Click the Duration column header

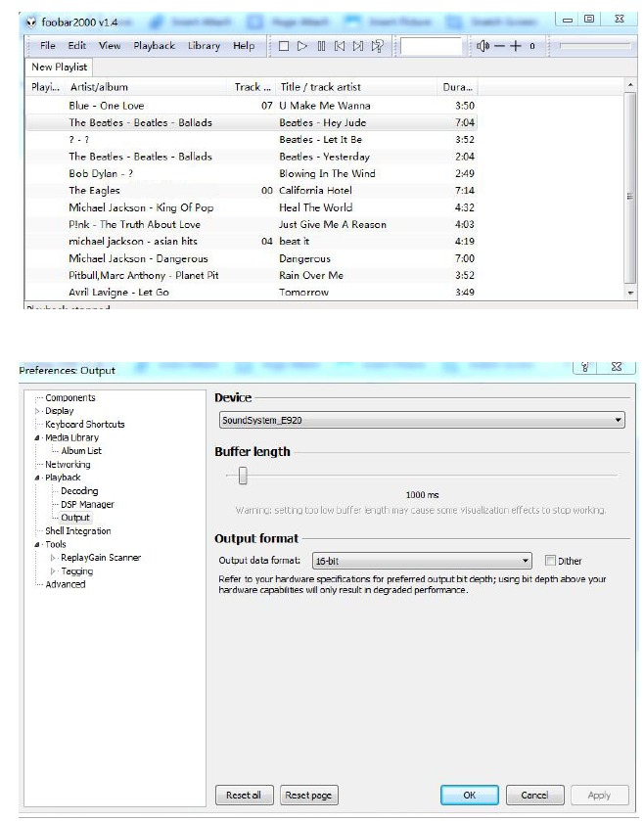pos(458,87)
